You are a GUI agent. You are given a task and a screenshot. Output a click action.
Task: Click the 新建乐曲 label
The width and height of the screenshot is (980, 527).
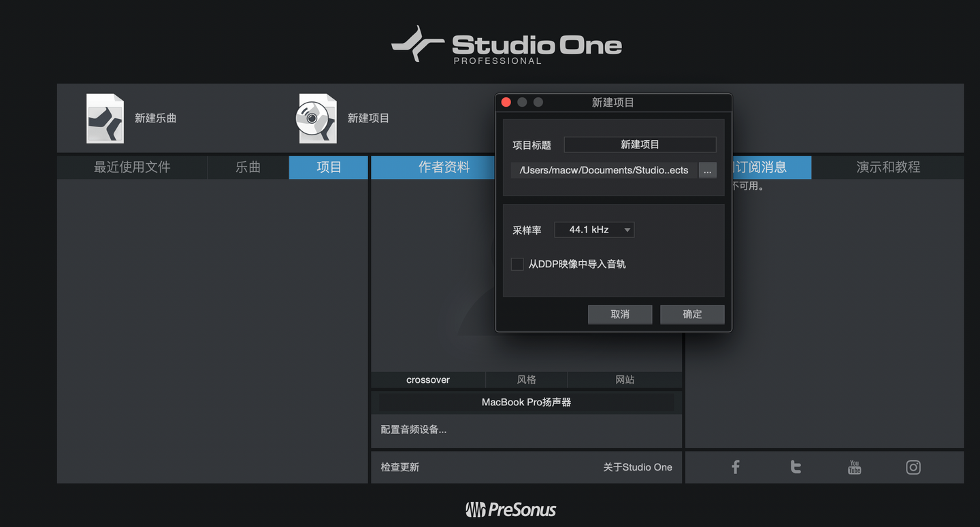tap(156, 118)
